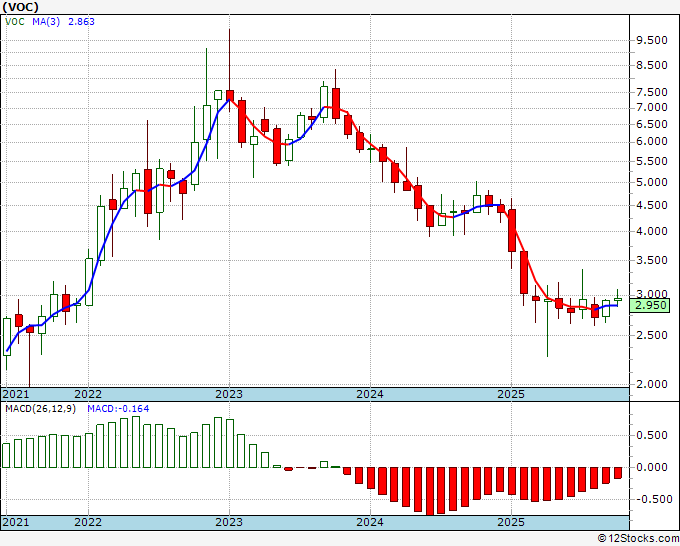Click the 9.500 price axis label
Screen dimensions: 680x546
(x=651, y=41)
